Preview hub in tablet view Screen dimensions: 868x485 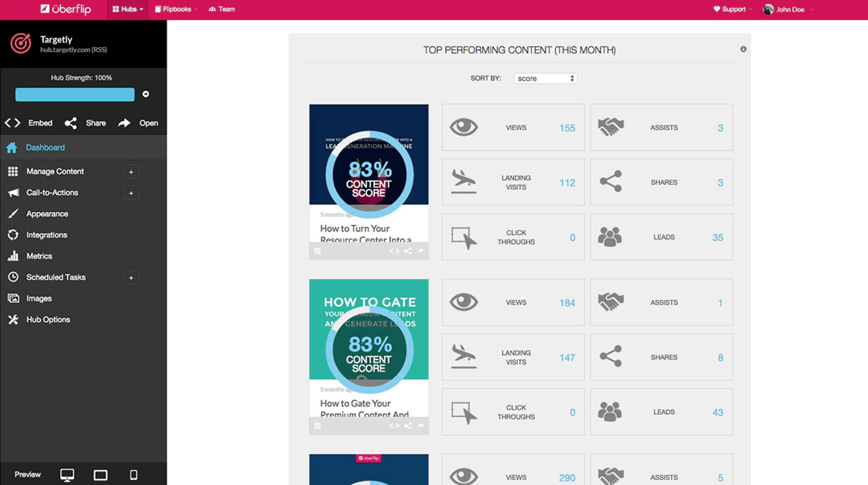pos(100,475)
